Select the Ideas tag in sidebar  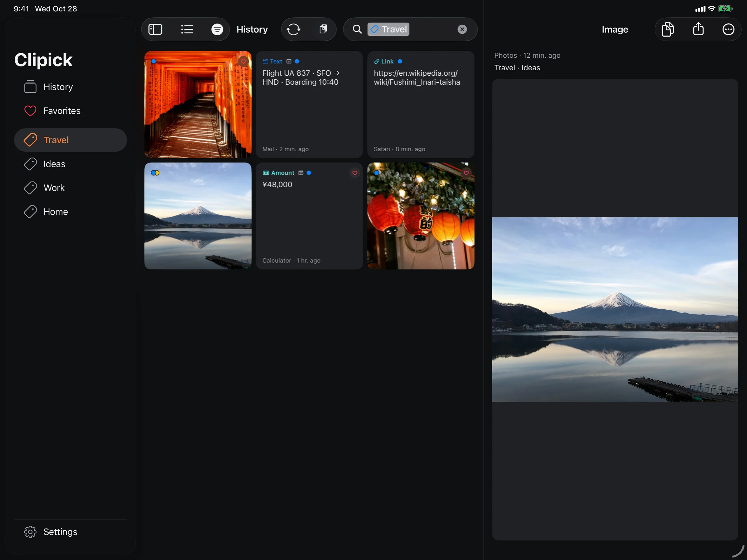(70, 164)
